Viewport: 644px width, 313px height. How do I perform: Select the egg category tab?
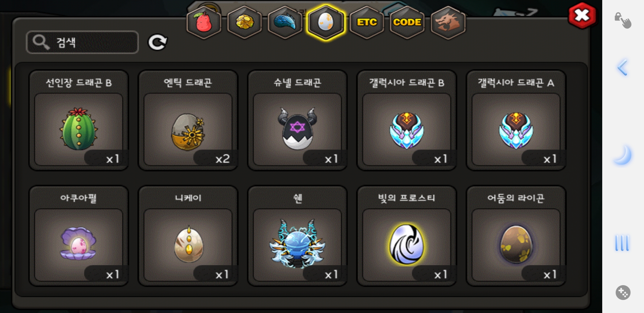point(326,22)
